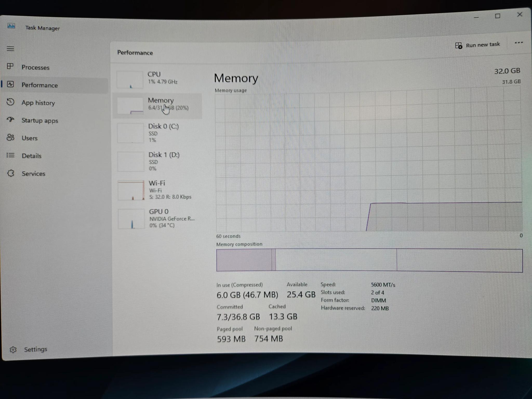The height and width of the screenshot is (399, 532).
Task: Click the Performance pulse icon
Action: pyautogui.click(x=10, y=84)
